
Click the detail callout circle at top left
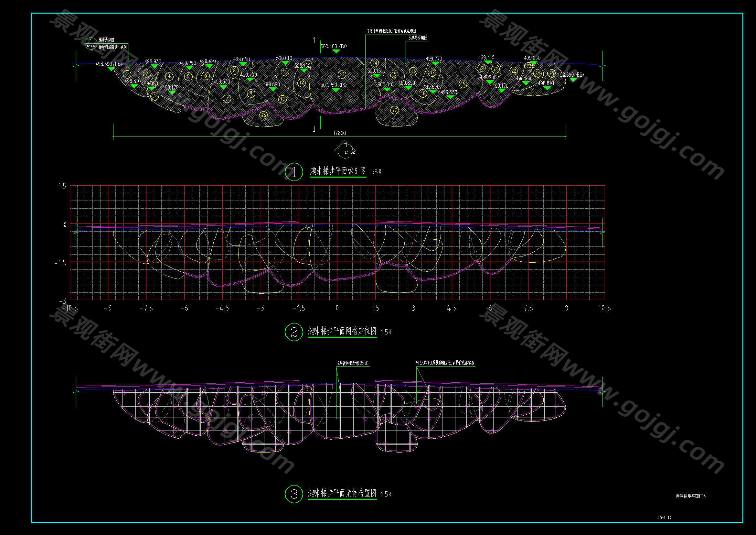pos(91,43)
